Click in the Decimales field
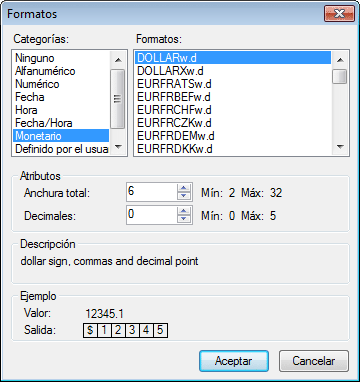 152,215
